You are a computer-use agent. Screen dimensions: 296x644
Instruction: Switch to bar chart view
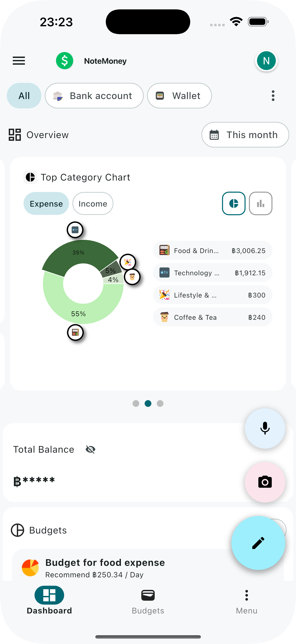[261, 203]
